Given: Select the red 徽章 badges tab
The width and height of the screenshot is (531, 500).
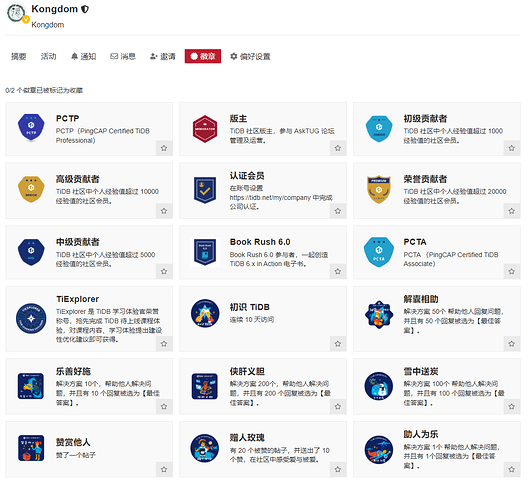Looking at the screenshot, I should (x=203, y=56).
